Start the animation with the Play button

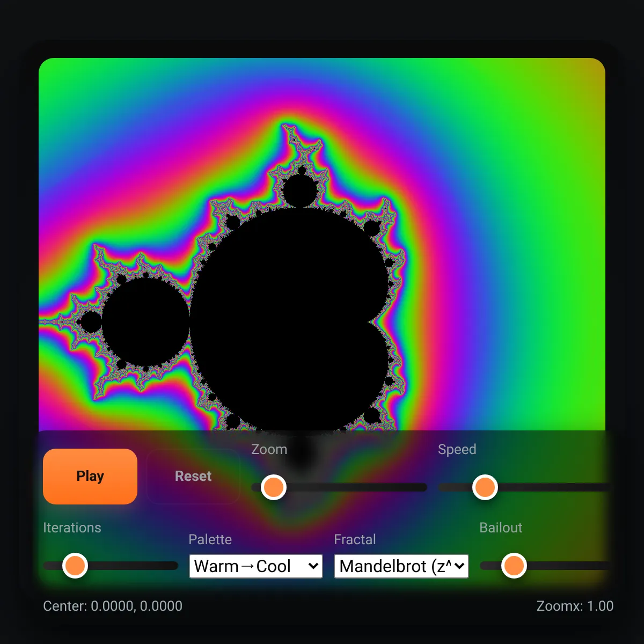point(90,477)
